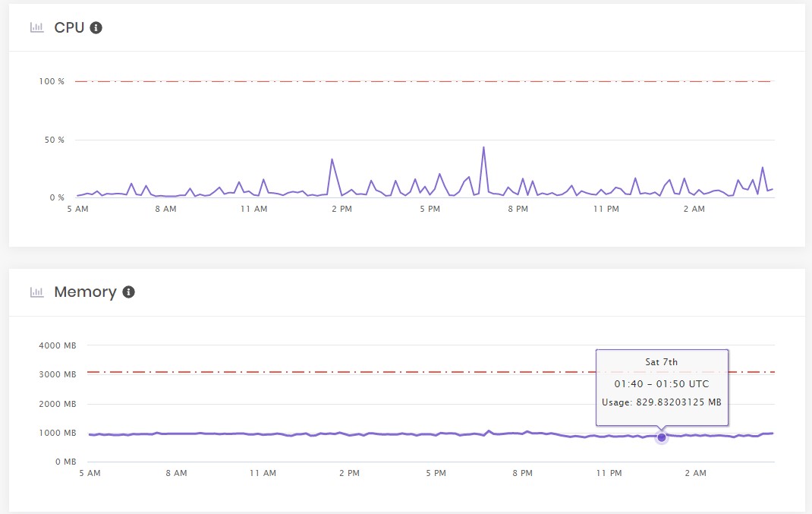Click the 11 PM label on Memory chart
Image resolution: width=812 pixels, height=514 pixels.
click(x=609, y=473)
